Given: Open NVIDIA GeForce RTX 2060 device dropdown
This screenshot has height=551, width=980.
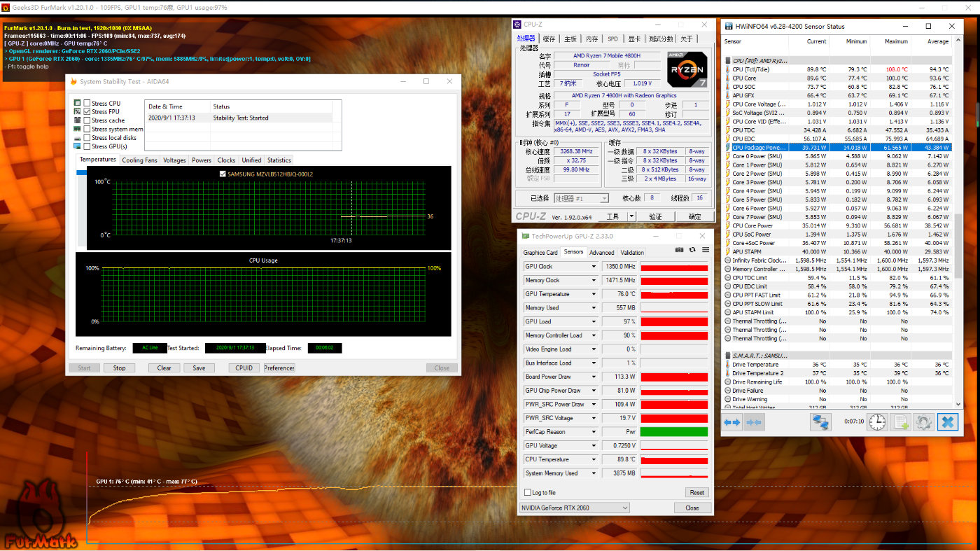Looking at the screenshot, I should point(574,508).
